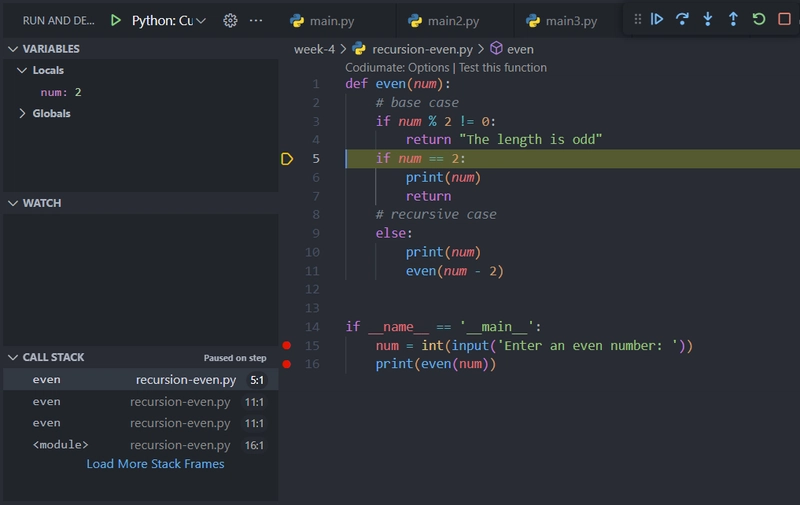Collapse the WATCH section
The width and height of the screenshot is (800, 505).
pyautogui.click(x=13, y=203)
